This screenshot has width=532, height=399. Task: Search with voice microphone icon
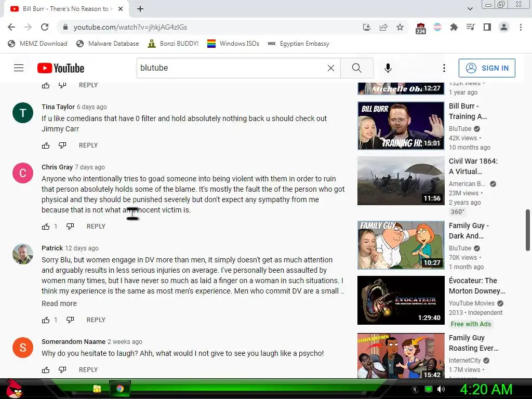(388, 68)
